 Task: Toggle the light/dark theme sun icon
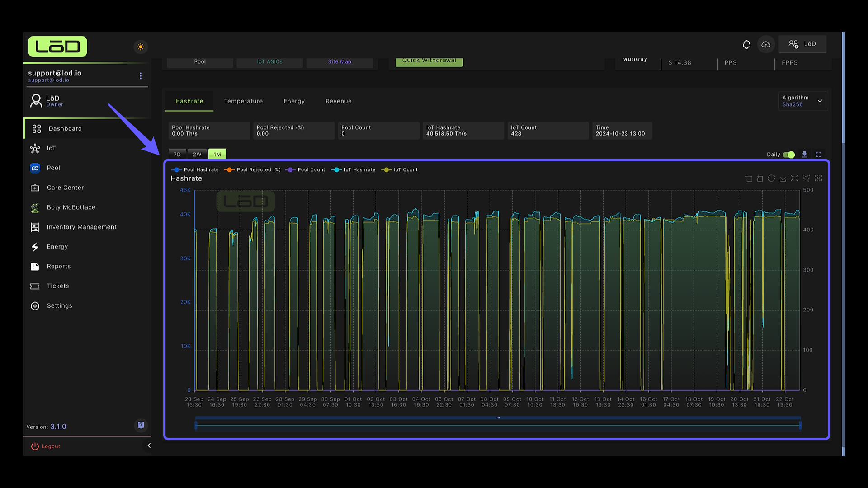click(141, 47)
